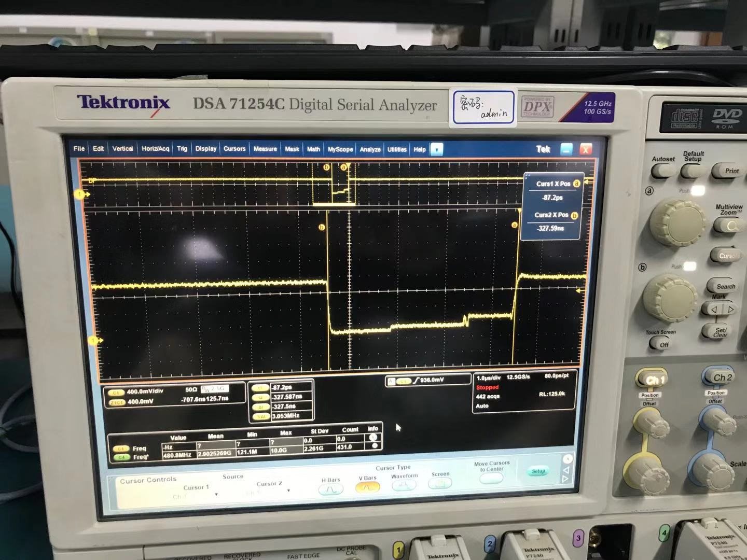Open the Trig menu

182,149
